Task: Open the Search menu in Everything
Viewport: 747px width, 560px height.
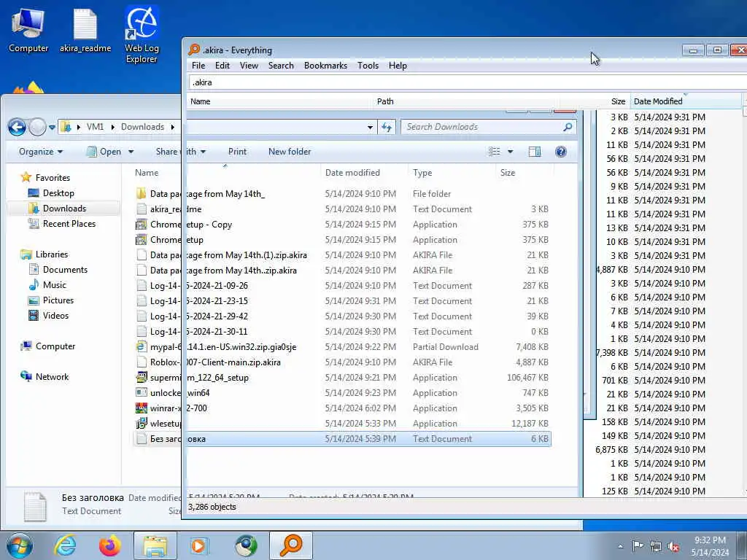Action: pyautogui.click(x=281, y=66)
